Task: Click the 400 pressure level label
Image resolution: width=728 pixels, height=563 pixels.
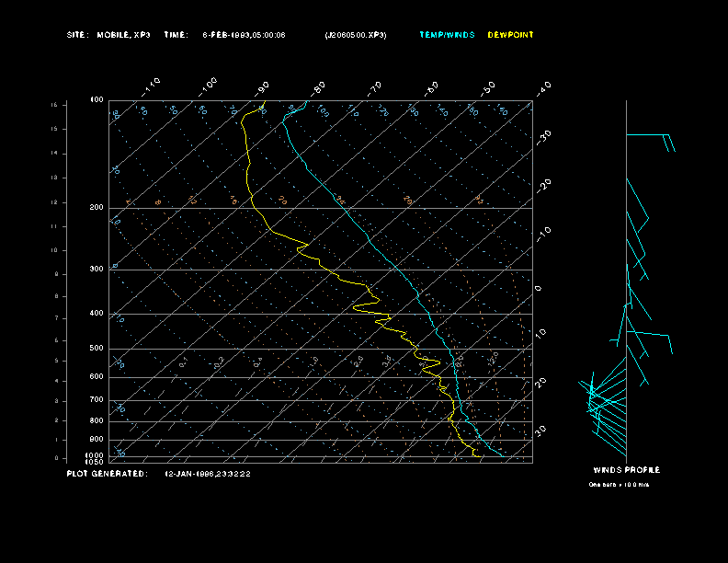Action: 97,313
